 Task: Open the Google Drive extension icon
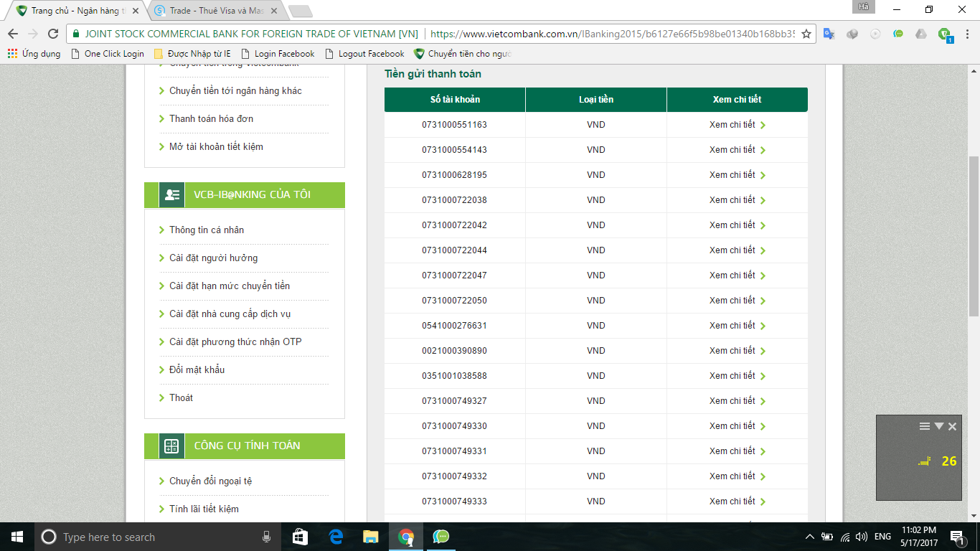click(921, 34)
